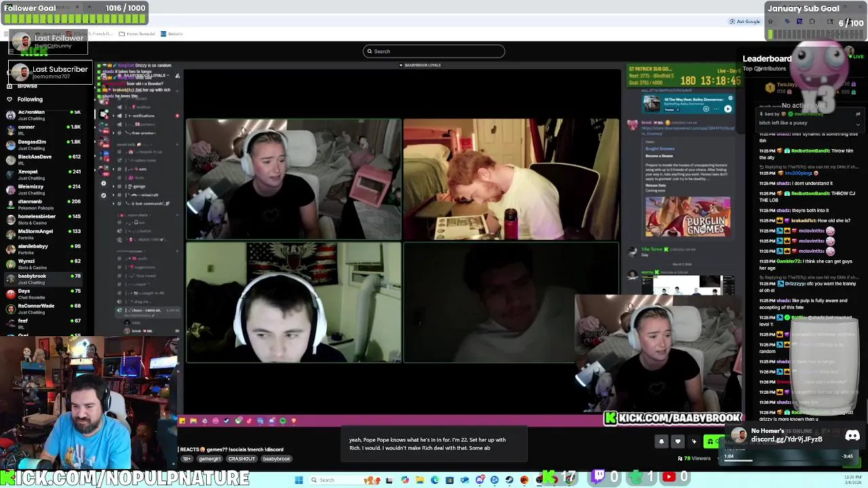
Task: Select the gamergirl stream tag
Action: pyautogui.click(x=210, y=459)
